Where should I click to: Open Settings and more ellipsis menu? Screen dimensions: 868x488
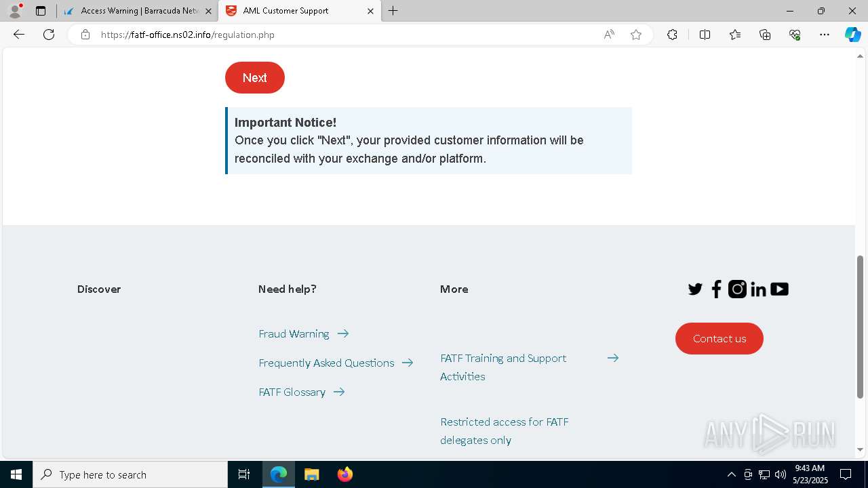(x=825, y=35)
